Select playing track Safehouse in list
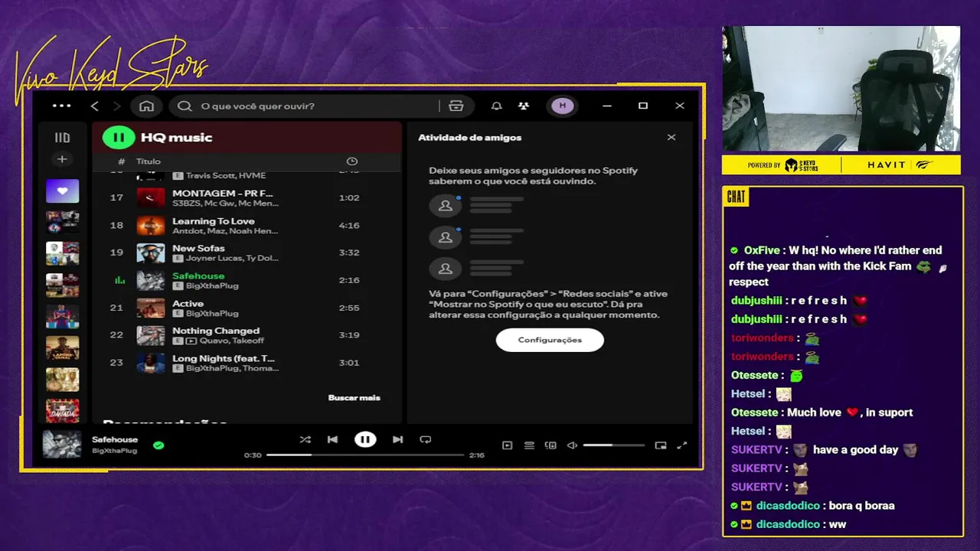Viewport: 980px width, 551px height. (x=247, y=280)
